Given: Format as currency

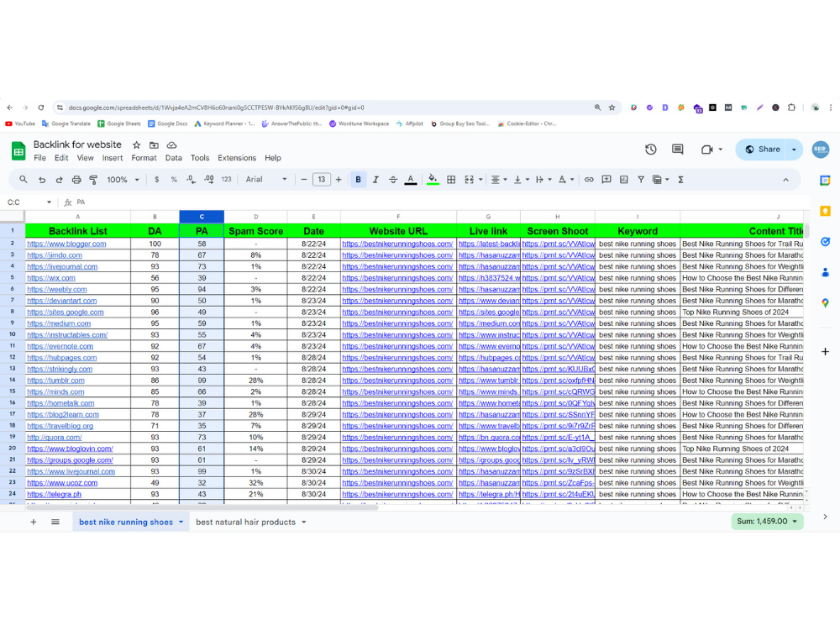Looking at the screenshot, I should [156, 180].
